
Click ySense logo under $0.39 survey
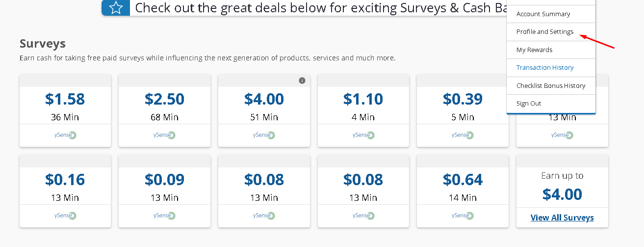[x=463, y=135]
